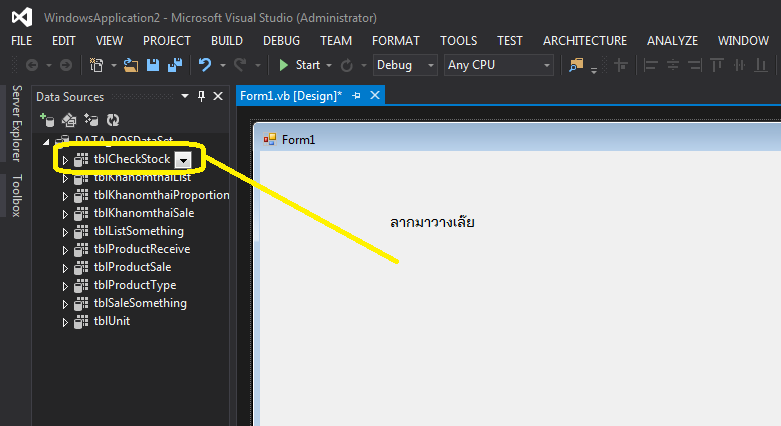
Task: Toggle auto hide pin on Data Sources panel
Action: [x=201, y=96]
